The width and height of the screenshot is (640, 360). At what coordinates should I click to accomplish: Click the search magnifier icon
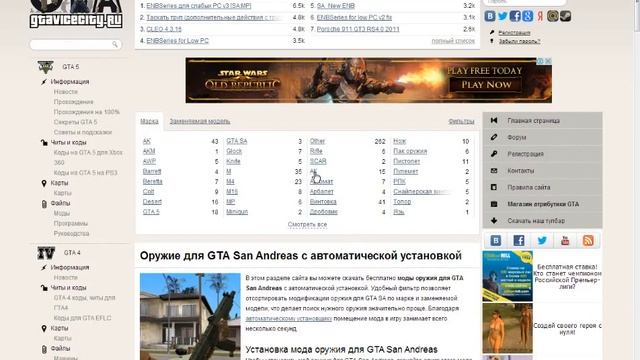[x=115, y=44]
